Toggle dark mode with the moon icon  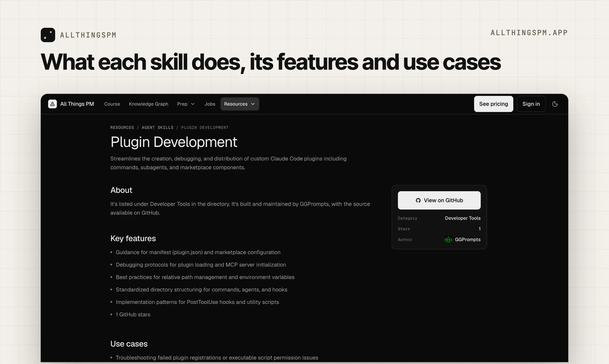pos(555,104)
